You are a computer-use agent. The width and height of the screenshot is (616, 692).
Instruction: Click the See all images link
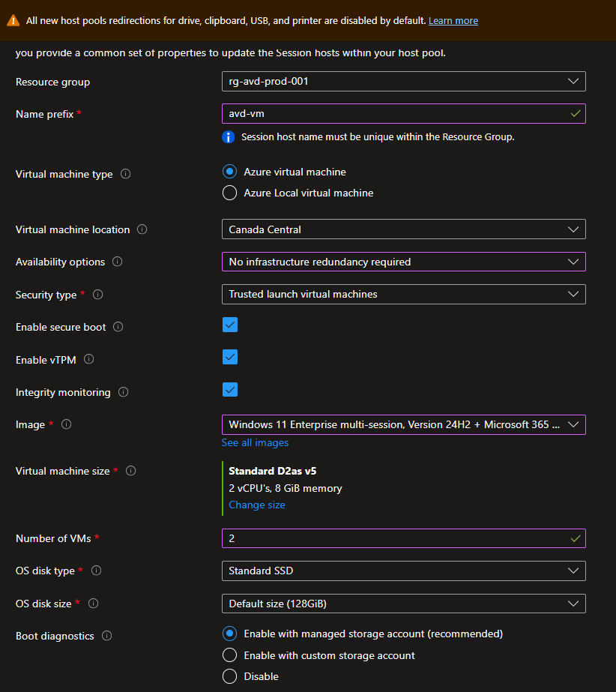coord(255,442)
